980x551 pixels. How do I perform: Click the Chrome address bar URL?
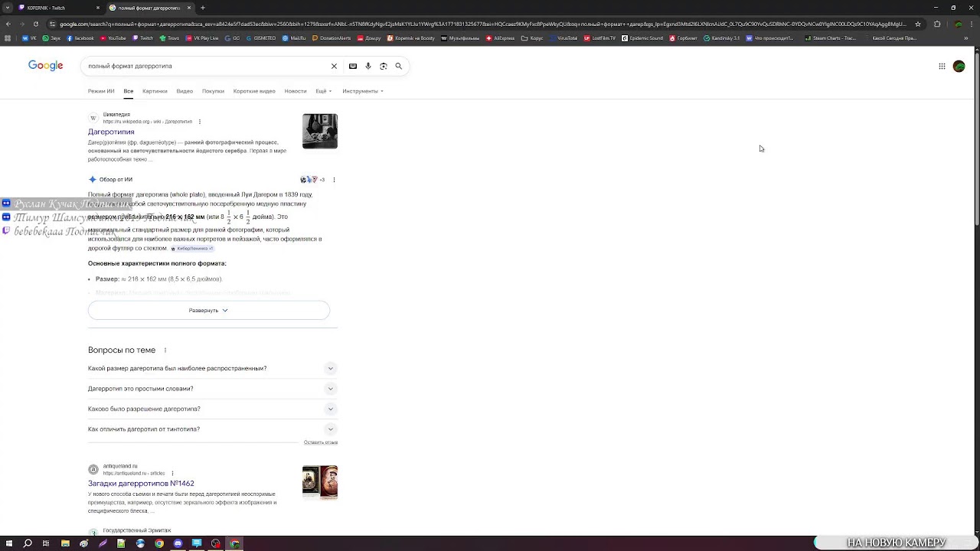pyautogui.click(x=482, y=24)
